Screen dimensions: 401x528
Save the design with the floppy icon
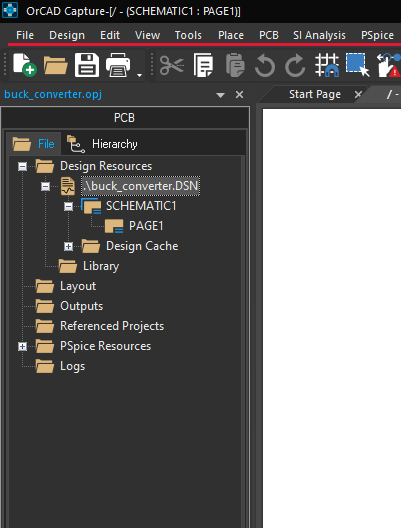click(87, 65)
